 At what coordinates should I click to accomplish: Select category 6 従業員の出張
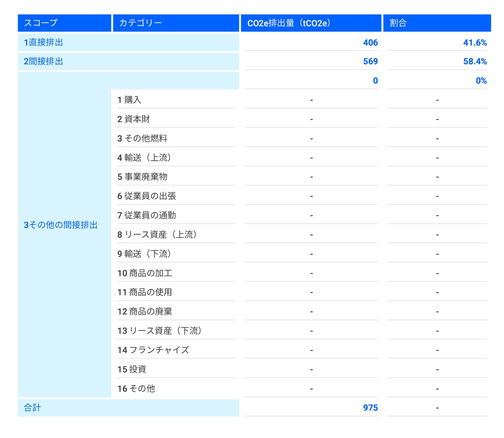tap(147, 196)
